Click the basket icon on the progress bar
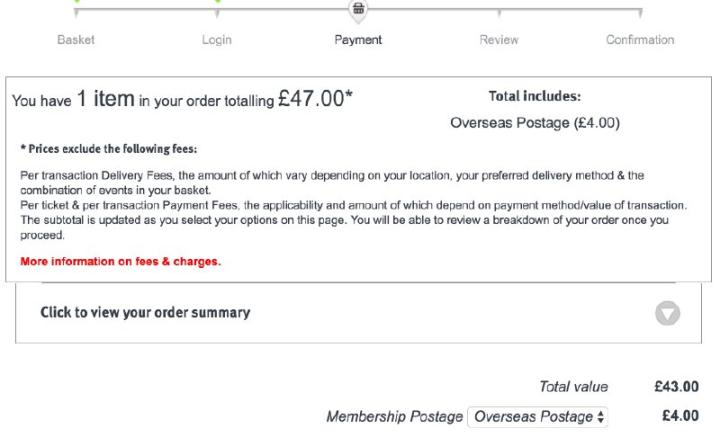720x437 pixels. point(358,9)
